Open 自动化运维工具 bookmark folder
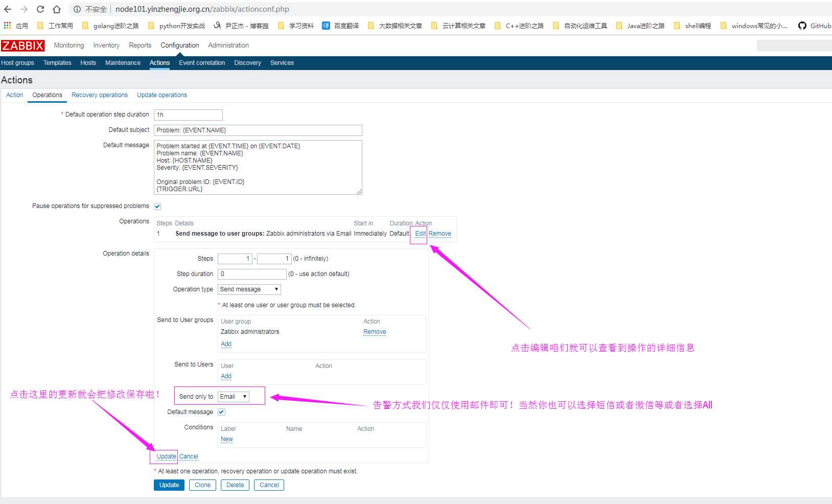The height and width of the screenshot is (504, 832). tap(580, 26)
